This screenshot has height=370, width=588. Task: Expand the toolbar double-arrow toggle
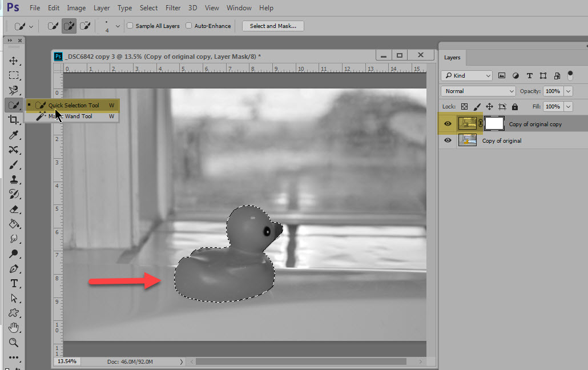click(x=10, y=40)
